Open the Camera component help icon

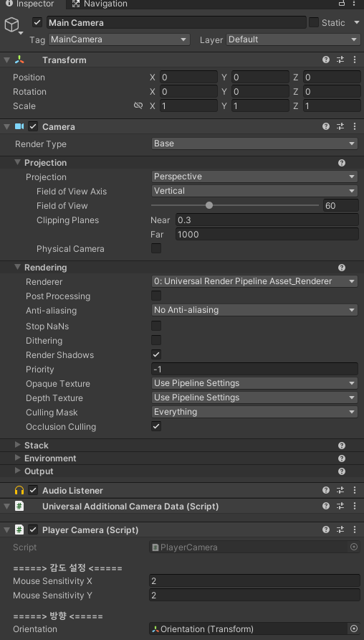point(326,126)
